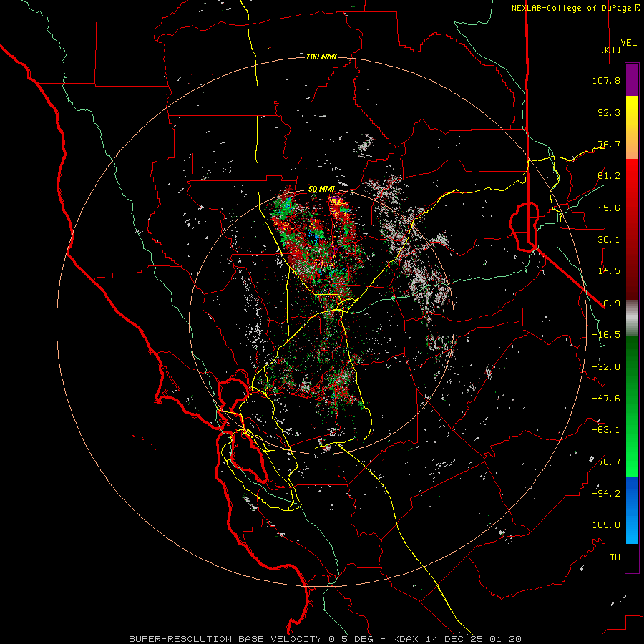This screenshot has height=644, width=644.
Task: Click the 76.7 legend value
Action: click(609, 144)
